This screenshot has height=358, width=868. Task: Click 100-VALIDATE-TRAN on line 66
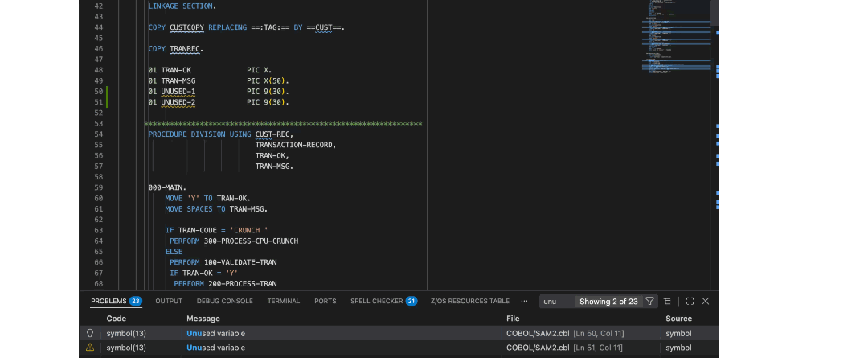pyautogui.click(x=240, y=262)
